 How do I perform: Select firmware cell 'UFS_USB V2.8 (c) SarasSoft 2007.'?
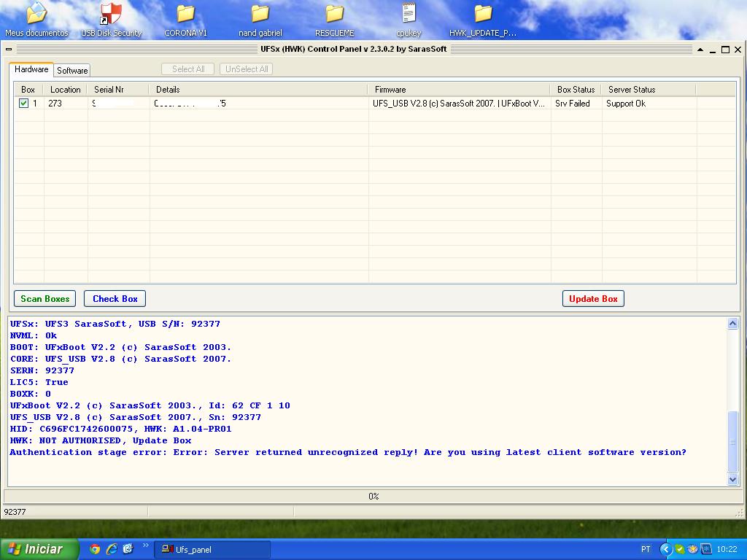(x=459, y=104)
